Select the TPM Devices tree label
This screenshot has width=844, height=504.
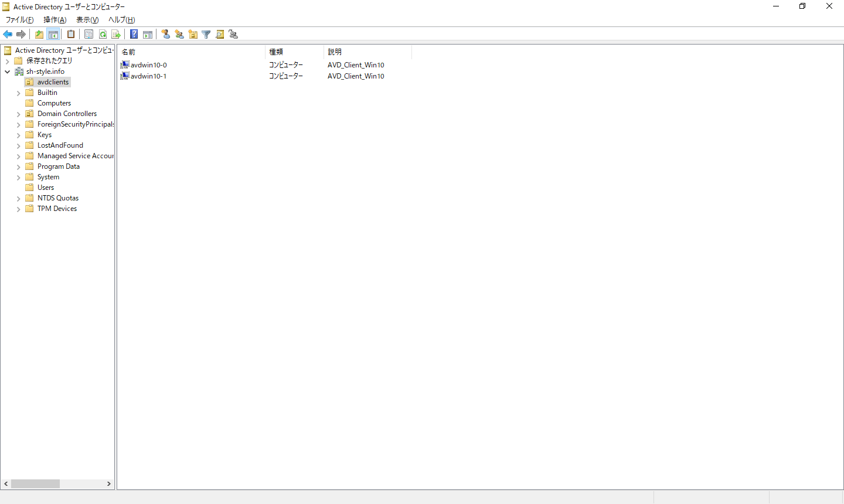tap(57, 209)
